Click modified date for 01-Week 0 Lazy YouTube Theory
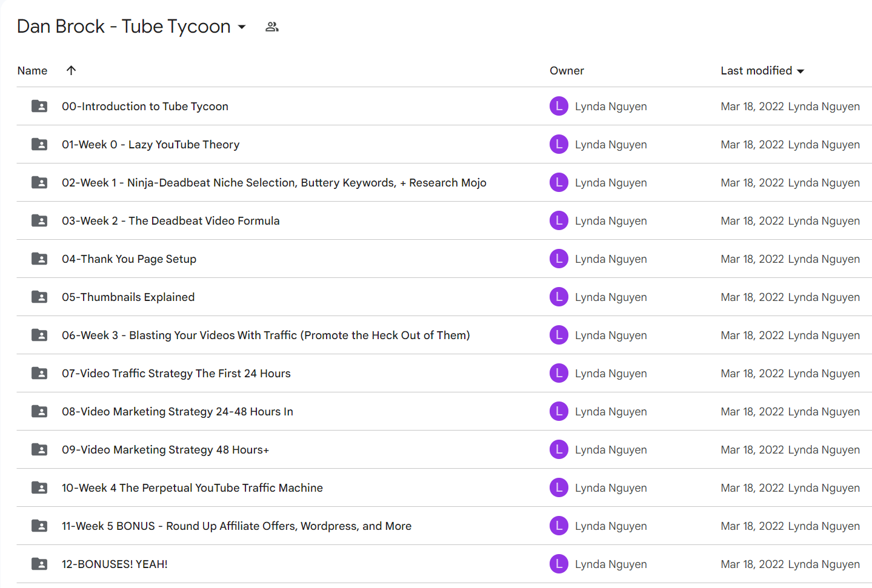 coord(752,145)
